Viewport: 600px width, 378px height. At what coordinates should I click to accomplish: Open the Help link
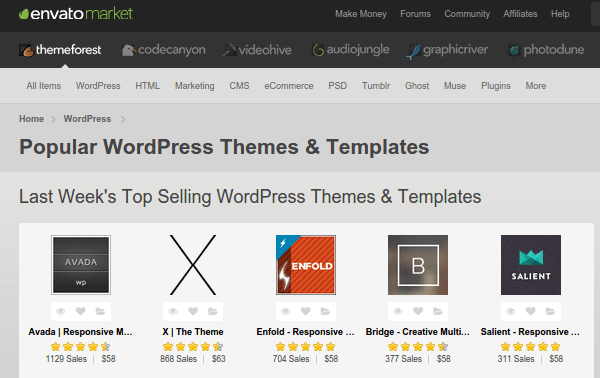[560, 14]
